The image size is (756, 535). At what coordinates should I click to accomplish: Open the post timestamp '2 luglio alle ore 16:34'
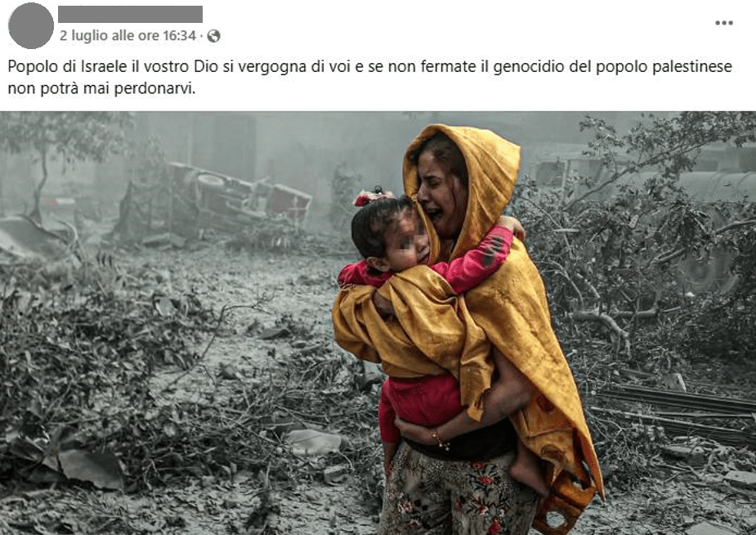click(127, 36)
